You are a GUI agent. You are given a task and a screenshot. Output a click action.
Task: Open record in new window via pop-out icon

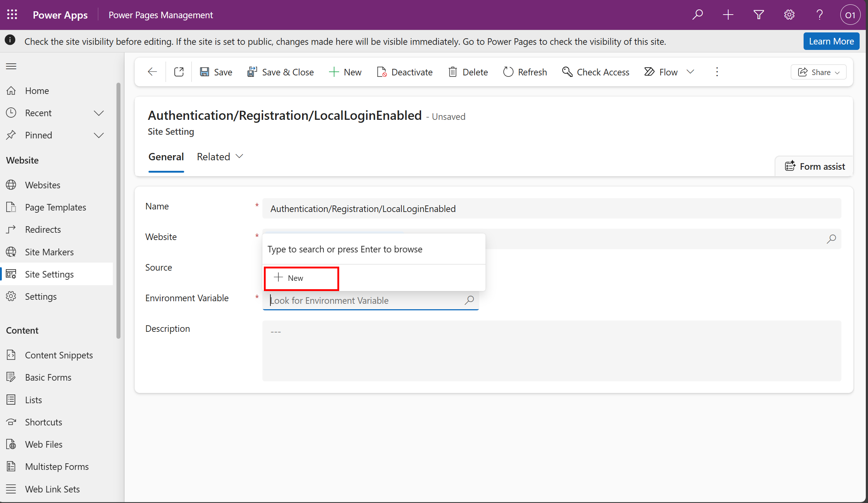pos(179,72)
